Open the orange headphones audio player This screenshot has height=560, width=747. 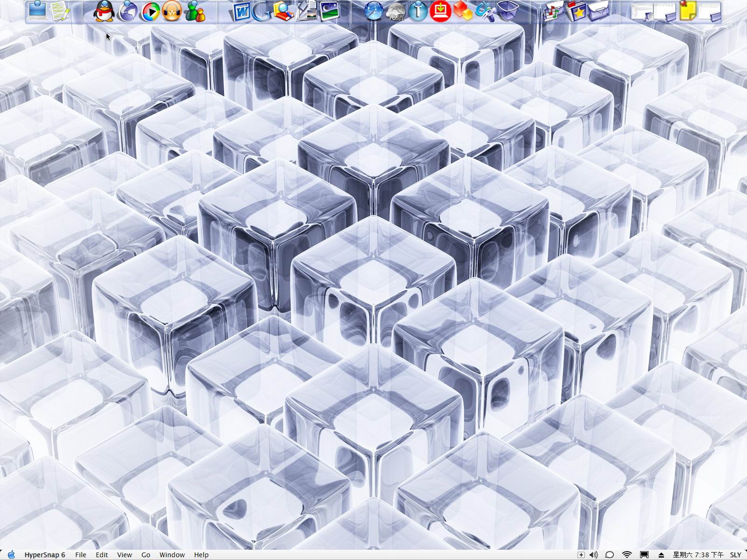[172, 11]
